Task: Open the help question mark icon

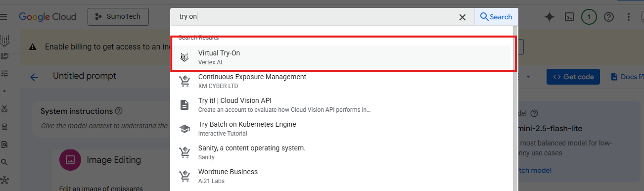Action: [609, 17]
